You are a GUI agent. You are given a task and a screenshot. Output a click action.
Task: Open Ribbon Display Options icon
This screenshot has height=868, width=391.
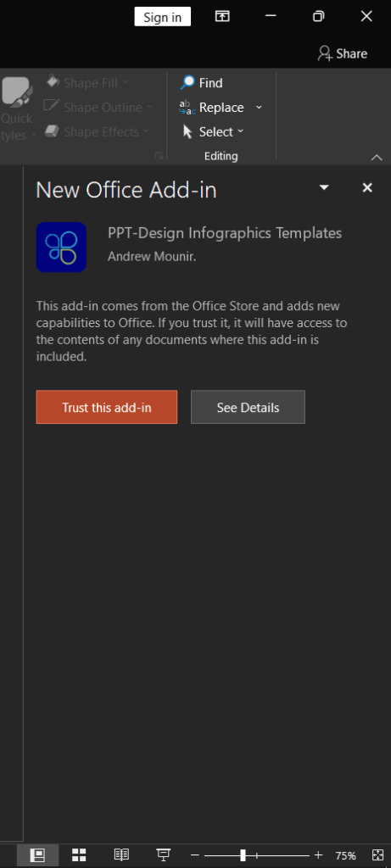tap(222, 16)
